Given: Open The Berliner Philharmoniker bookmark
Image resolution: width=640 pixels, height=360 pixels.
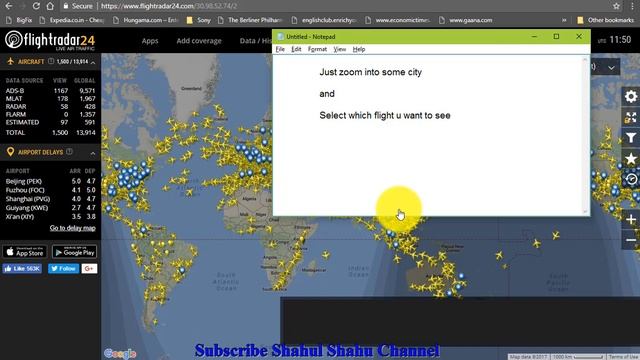Looking at the screenshot, I should (x=250, y=20).
